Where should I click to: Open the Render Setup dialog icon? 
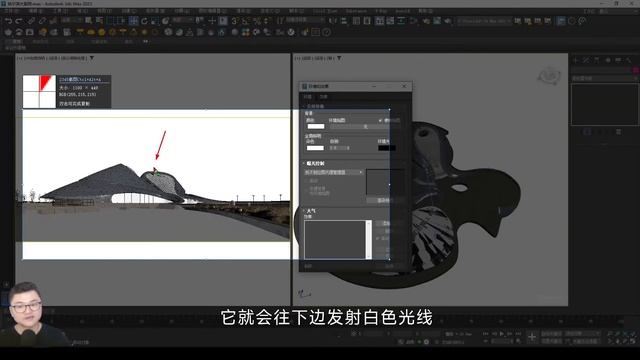tap(426, 20)
